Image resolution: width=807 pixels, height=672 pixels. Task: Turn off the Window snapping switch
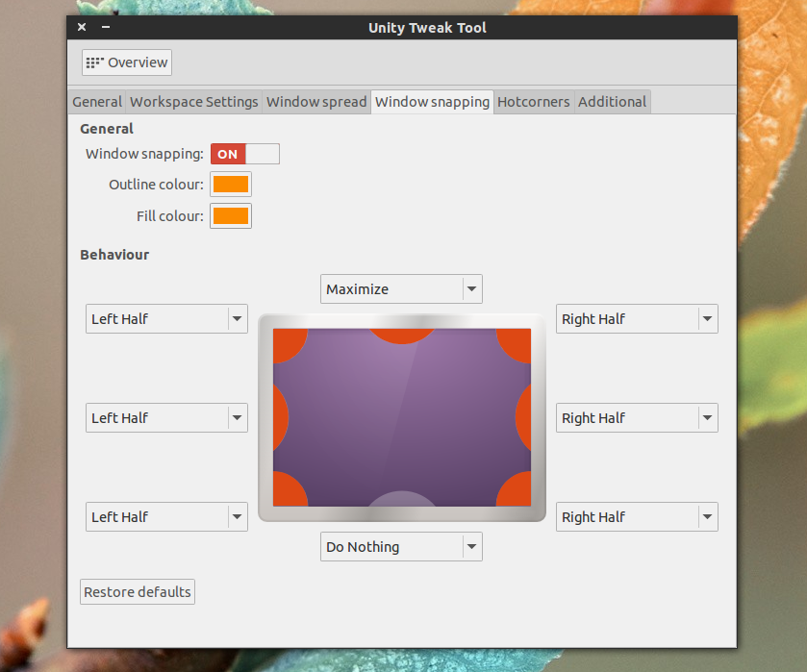click(x=227, y=153)
